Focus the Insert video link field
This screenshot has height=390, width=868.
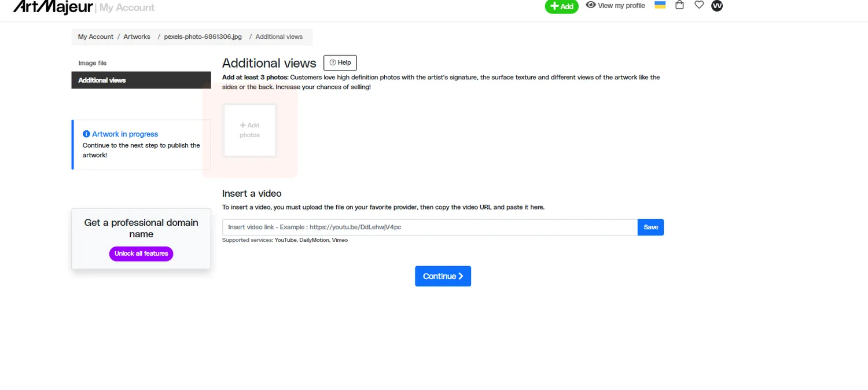430,227
